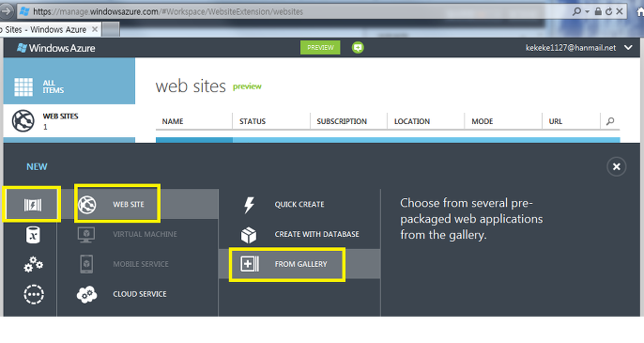This screenshot has width=644, height=343.
Task: Click the browser refresh icon
Action: pyautogui.click(x=608, y=11)
